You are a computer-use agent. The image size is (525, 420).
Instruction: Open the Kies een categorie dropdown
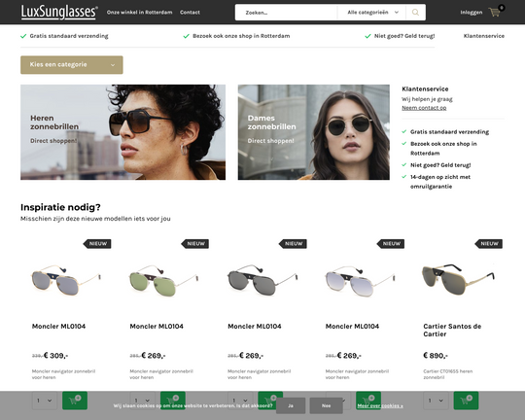tap(72, 64)
